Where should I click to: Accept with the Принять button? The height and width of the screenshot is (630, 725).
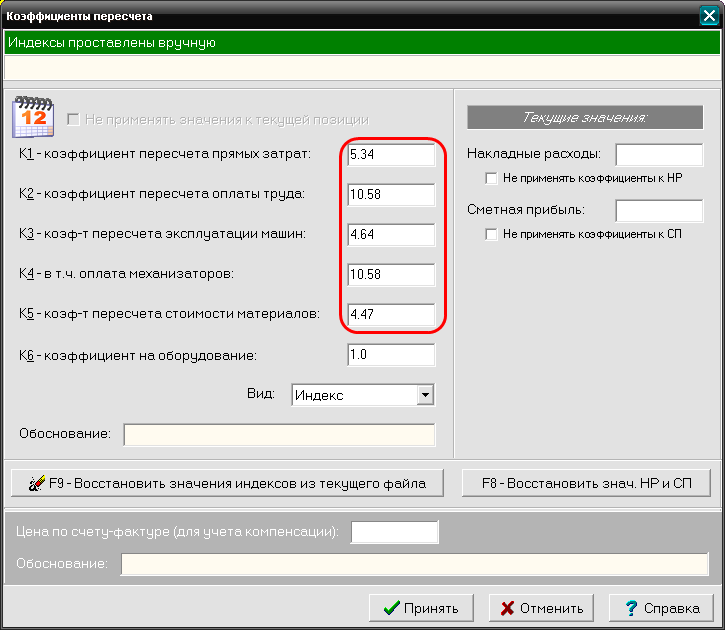coord(421,608)
